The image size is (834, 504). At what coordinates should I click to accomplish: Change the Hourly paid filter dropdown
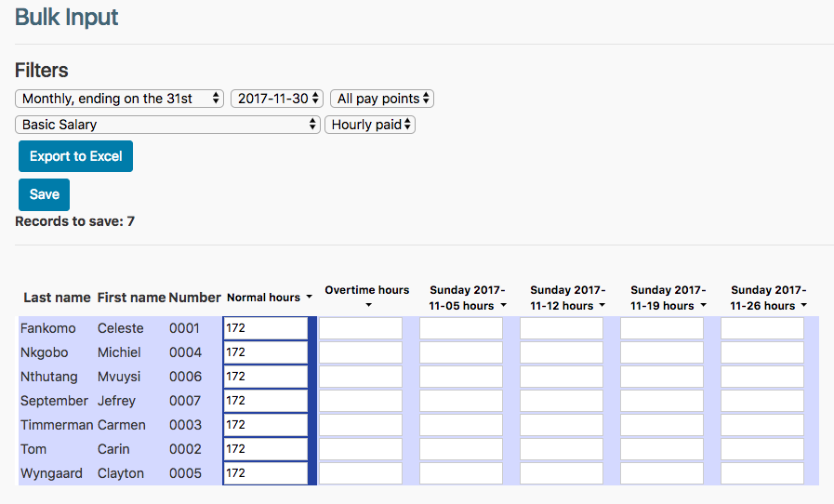[369, 125]
